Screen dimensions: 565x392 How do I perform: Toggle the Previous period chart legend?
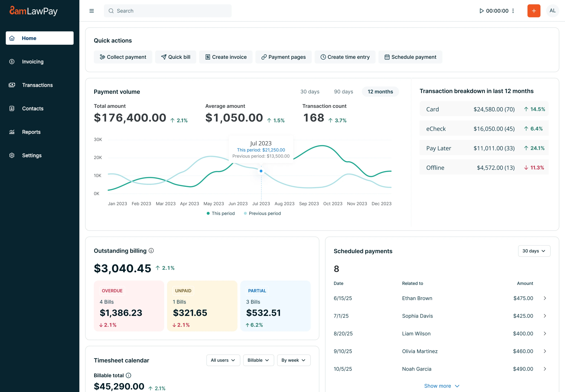[262, 213]
